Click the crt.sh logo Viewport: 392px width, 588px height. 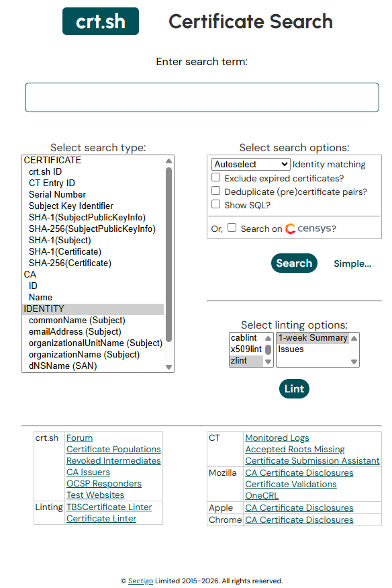click(x=100, y=21)
